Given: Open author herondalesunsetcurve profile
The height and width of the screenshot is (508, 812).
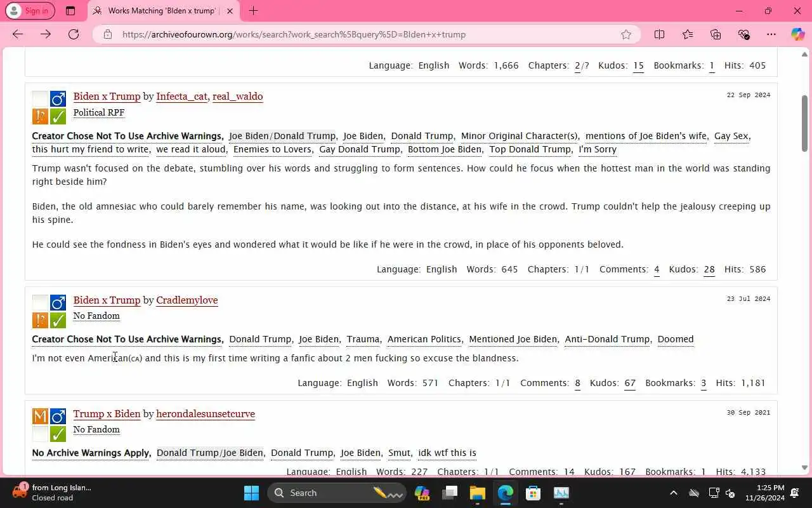Looking at the screenshot, I should point(205,414).
